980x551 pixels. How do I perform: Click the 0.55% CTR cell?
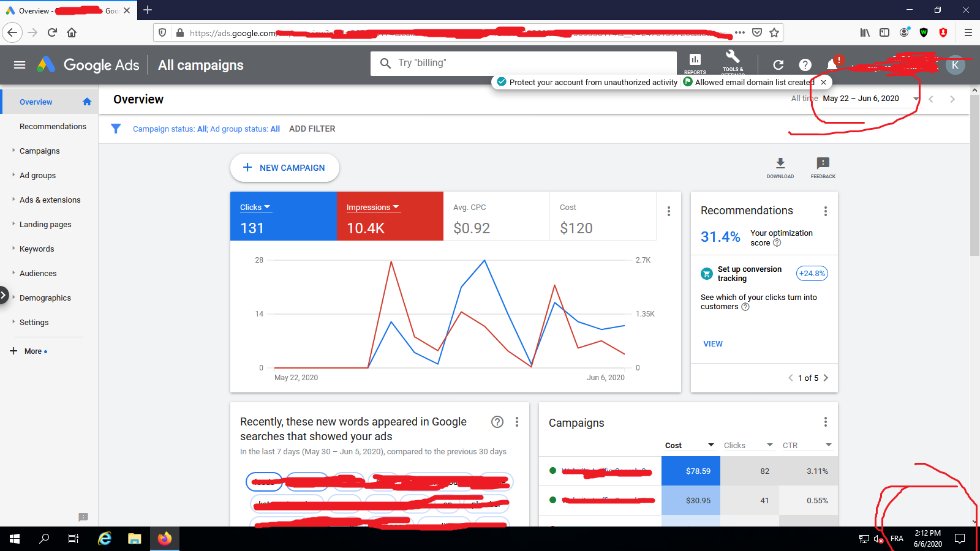tap(809, 500)
